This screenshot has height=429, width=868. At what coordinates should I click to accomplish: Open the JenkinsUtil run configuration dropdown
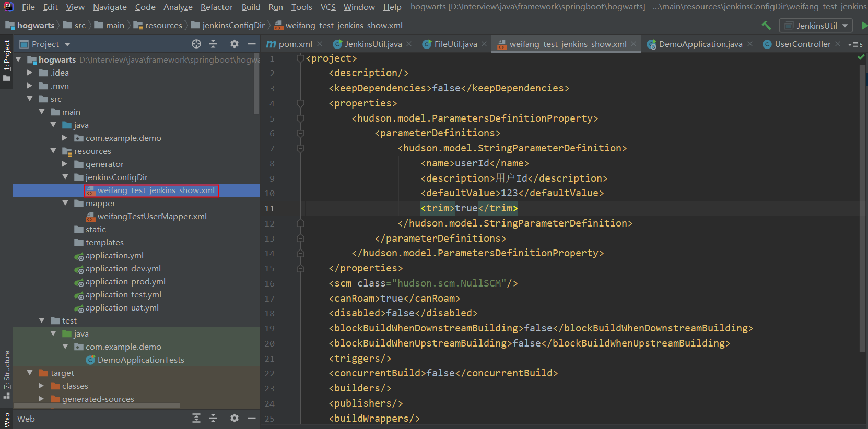(816, 26)
